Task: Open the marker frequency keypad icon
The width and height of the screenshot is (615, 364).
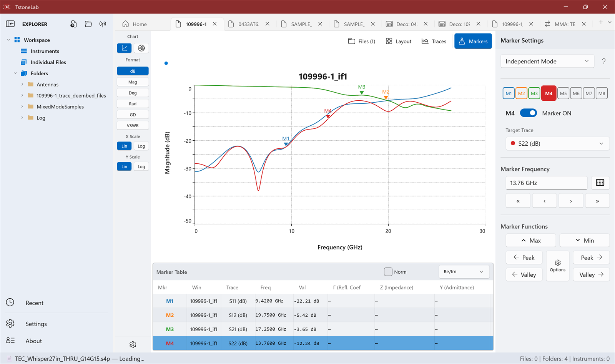Action: coord(600,183)
